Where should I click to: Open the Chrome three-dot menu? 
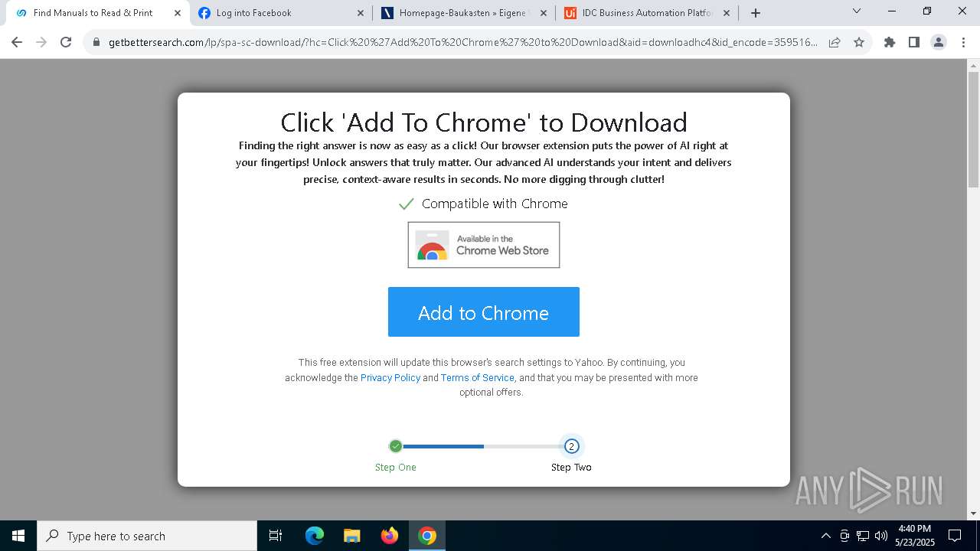click(963, 42)
